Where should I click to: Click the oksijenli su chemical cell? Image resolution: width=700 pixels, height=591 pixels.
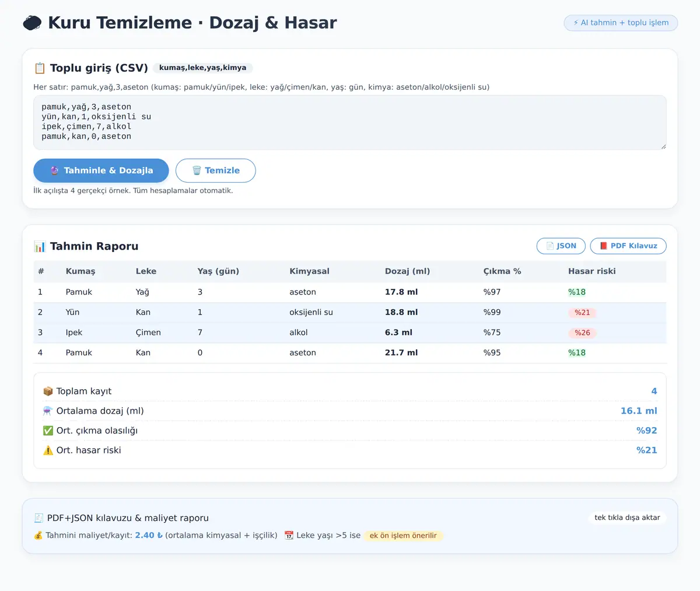point(311,313)
